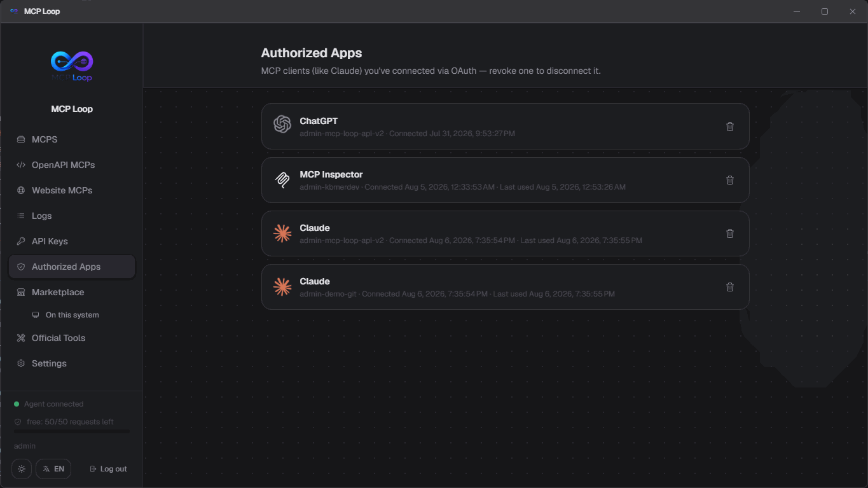Click the shield icon beside Authorized Apps
This screenshot has width=868, height=488.
point(21,267)
